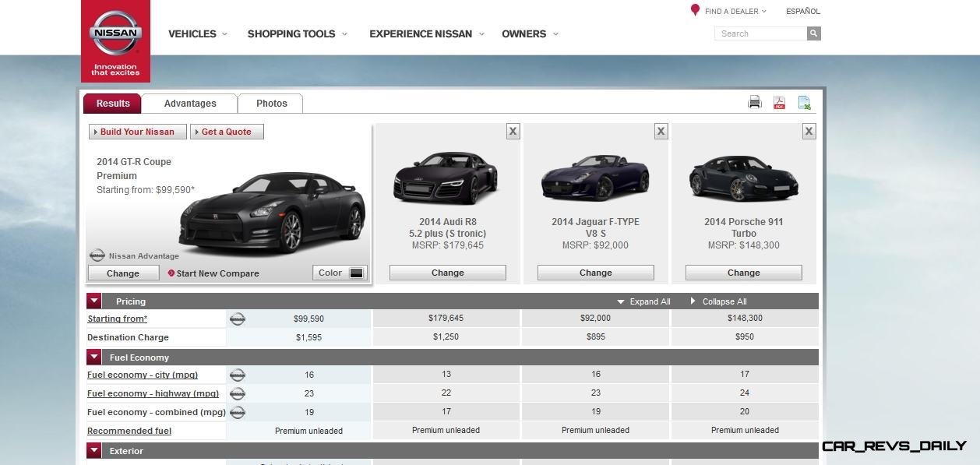The image size is (980, 465).
Task: Click the Destination Charge row label
Action: coord(128,337)
